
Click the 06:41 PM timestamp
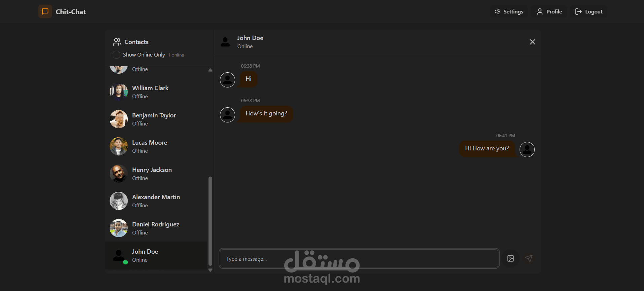(505, 136)
